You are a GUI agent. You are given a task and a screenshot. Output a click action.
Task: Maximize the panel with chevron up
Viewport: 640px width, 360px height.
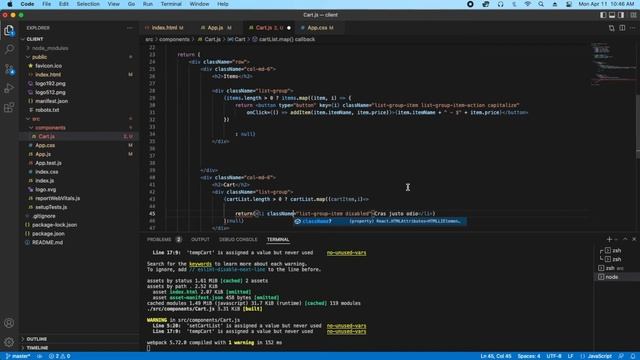625,239
